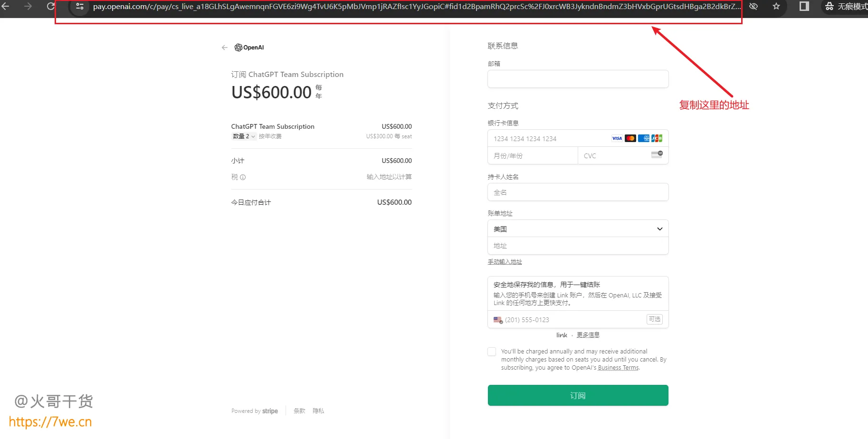Click the back arrow next to OpenAI logo
868x439 pixels.
pos(225,48)
